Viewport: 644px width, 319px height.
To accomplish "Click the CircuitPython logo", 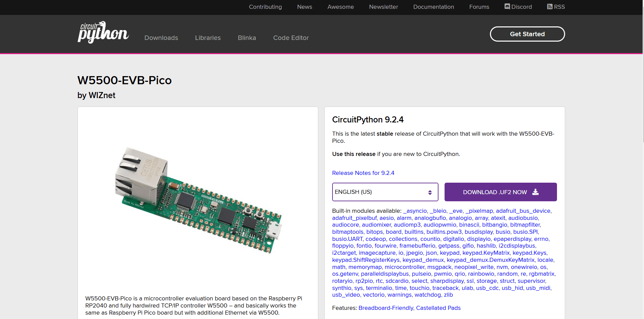I will tap(103, 32).
